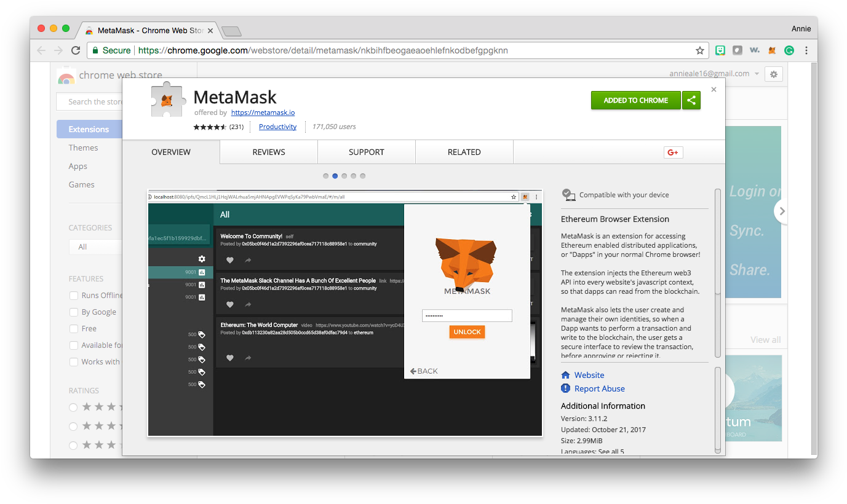847x504 pixels.
Task: Click the Added to Chrome button
Action: pos(636,100)
